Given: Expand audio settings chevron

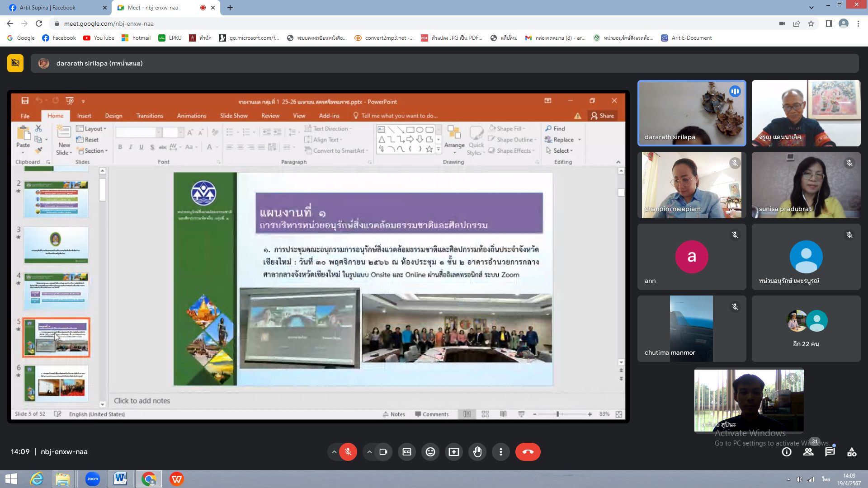Looking at the screenshot, I should click(x=334, y=452).
